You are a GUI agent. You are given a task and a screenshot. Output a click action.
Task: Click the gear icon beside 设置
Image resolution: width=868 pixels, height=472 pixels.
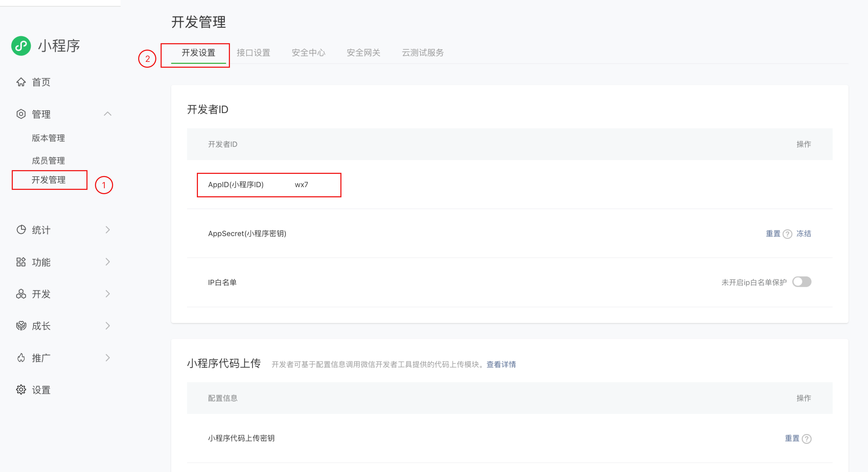[x=21, y=390]
